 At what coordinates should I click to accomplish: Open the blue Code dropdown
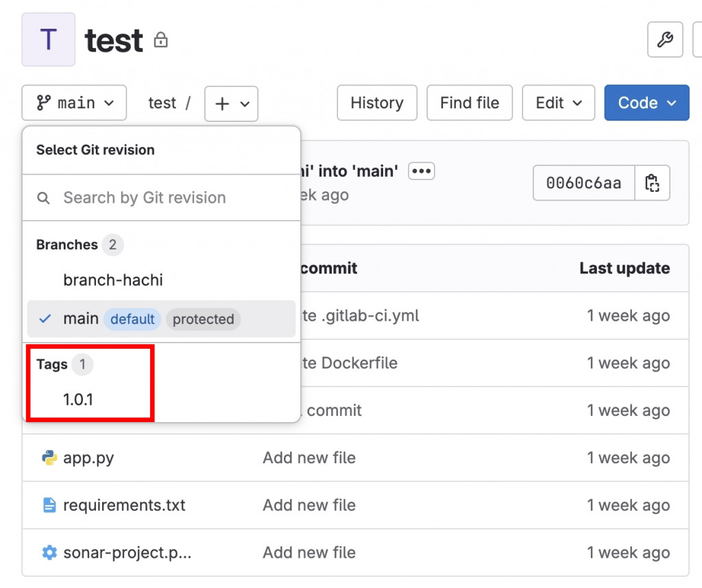tap(646, 103)
